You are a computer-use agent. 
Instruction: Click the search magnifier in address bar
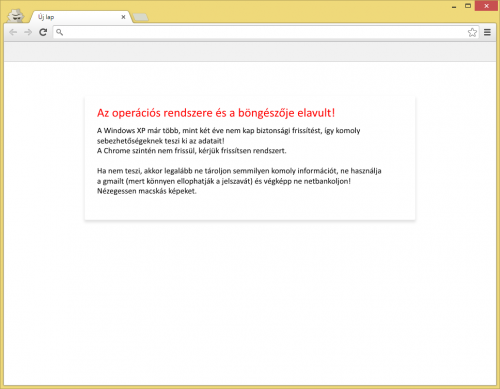click(59, 32)
